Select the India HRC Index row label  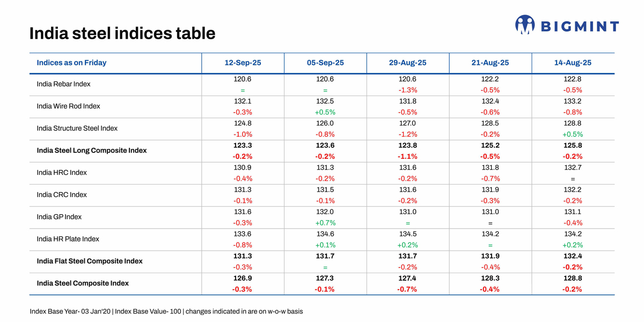61,173
